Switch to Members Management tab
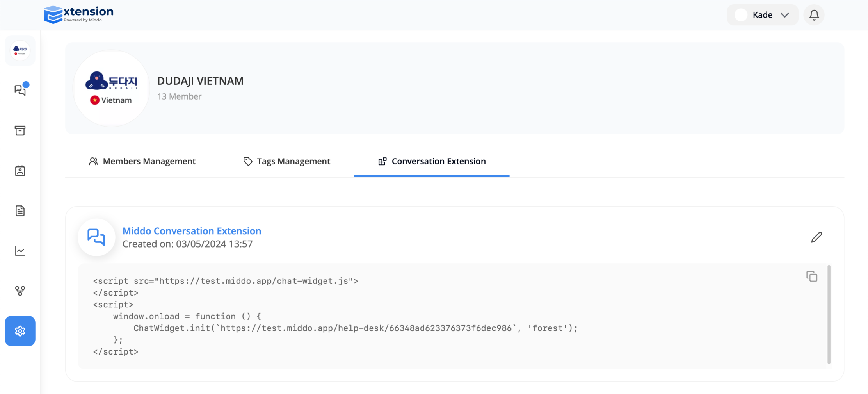The height and width of the screenshot is (394, 868). point(142,161)
